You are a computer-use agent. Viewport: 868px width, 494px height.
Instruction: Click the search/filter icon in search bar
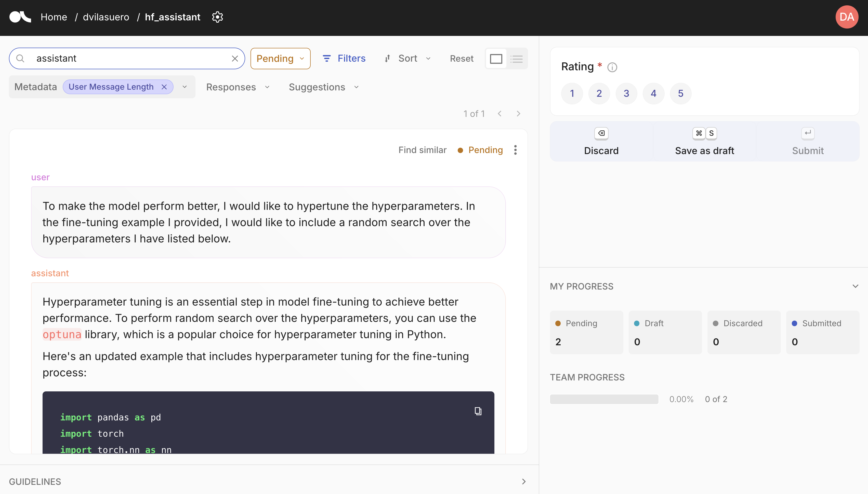click(21, 58)
